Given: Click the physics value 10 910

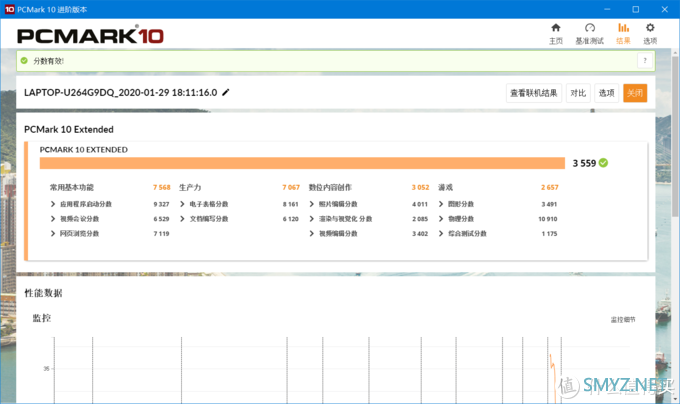Looking at the screenshot, I should click(x=548, y=219).
